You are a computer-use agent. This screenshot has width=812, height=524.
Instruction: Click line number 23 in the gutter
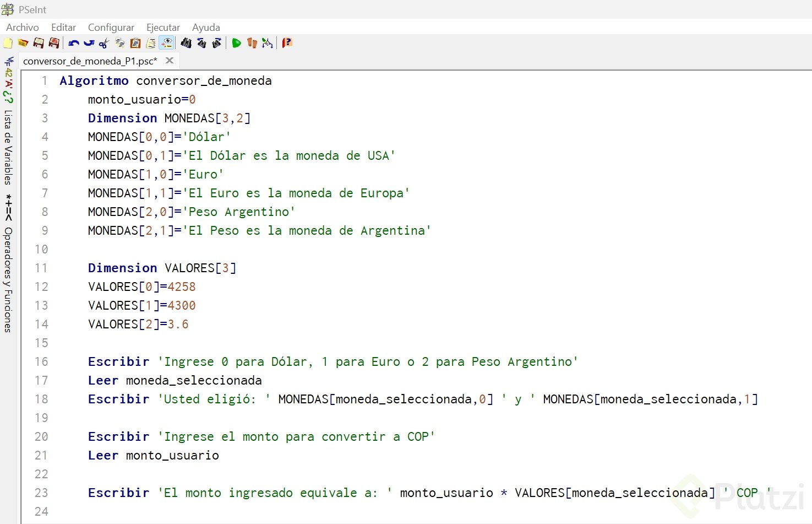(x=42, y=493)
